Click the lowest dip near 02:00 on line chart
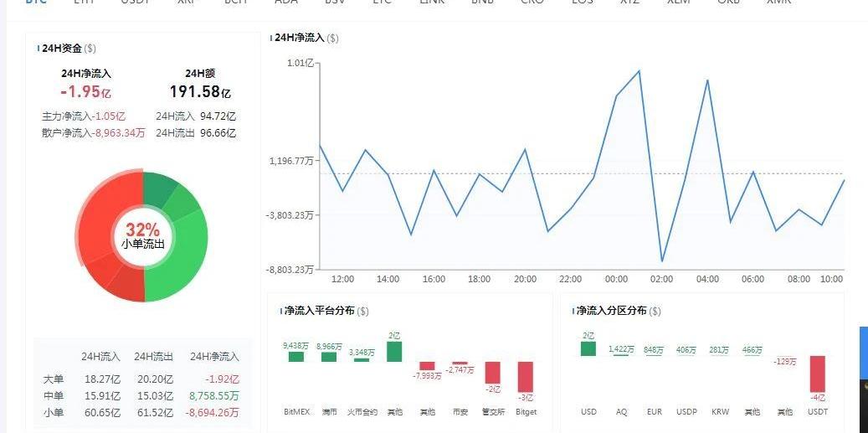The image size is (868, 433). tap(662, 261)
